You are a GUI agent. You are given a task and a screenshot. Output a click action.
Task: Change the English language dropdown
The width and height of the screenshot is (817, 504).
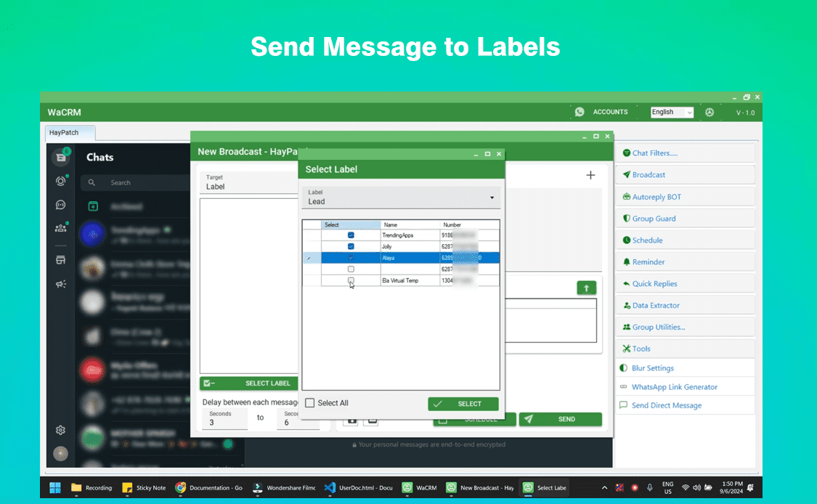tap(671, 111)
